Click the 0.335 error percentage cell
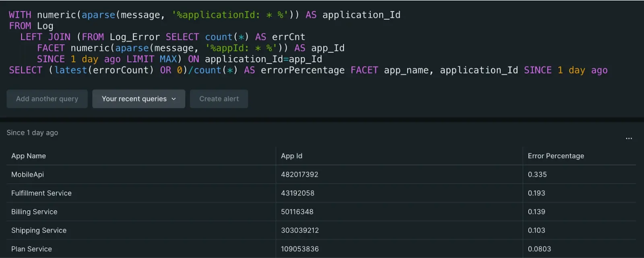The image size is (644, 258). pos(537,175)
